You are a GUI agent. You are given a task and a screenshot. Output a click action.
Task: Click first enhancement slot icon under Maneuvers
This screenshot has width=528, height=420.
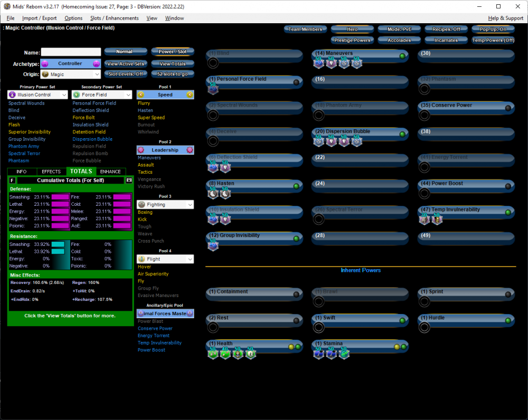[319, 63]
